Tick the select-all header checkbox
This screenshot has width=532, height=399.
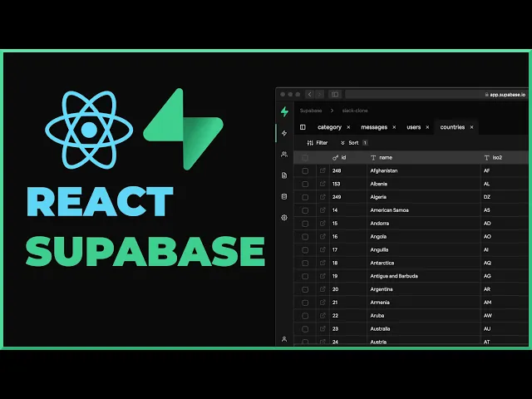click(x=305, y=158)
